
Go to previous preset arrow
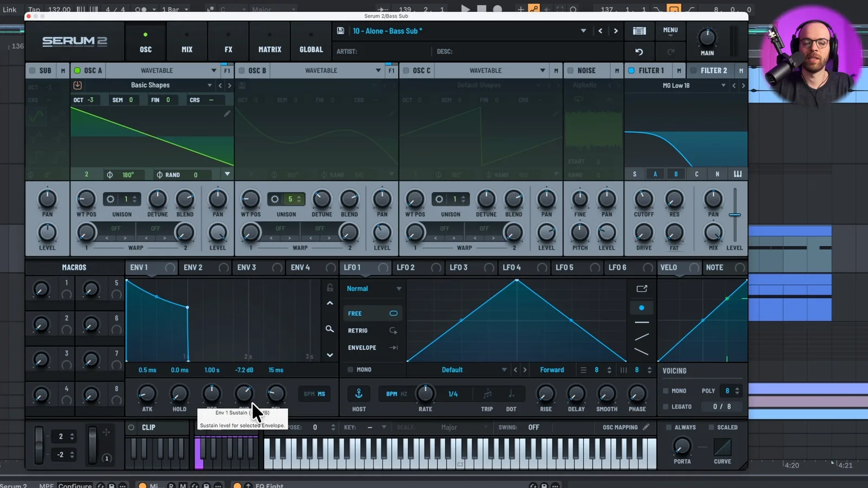click(x=600, y=31)
